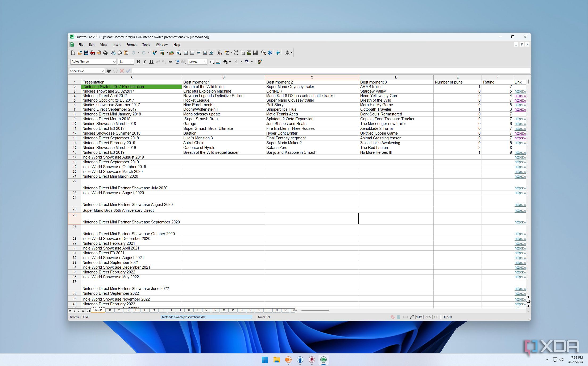Toggle Bold formatting
Viewport: 588px width, 366px height.
pos(138,62)
